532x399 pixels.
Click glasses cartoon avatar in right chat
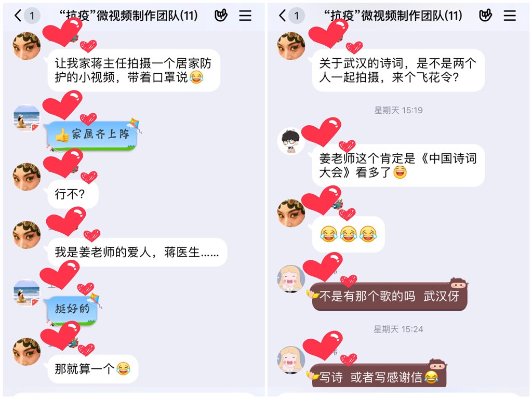(x=291, y=141)
